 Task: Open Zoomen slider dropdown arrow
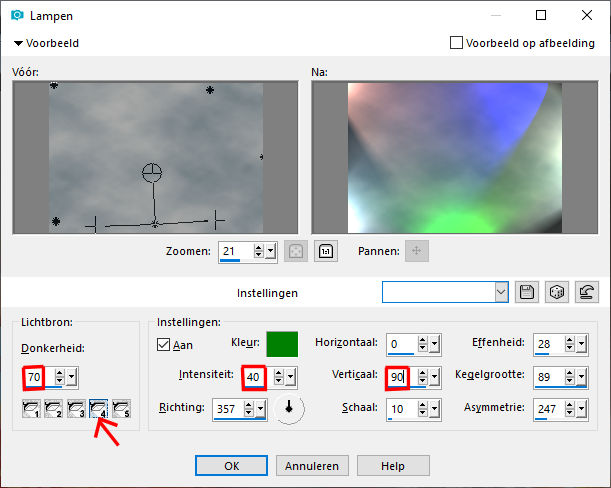271,251
